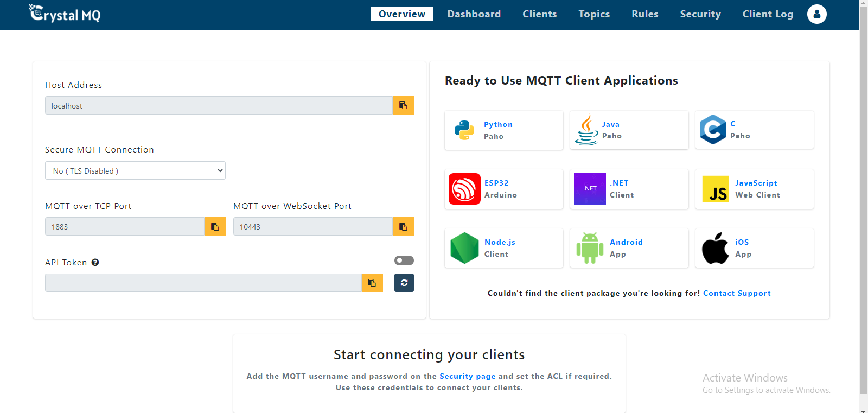The image size is (868, 413).
Task: Open the Client Log tab
Action: click(768, 14)
